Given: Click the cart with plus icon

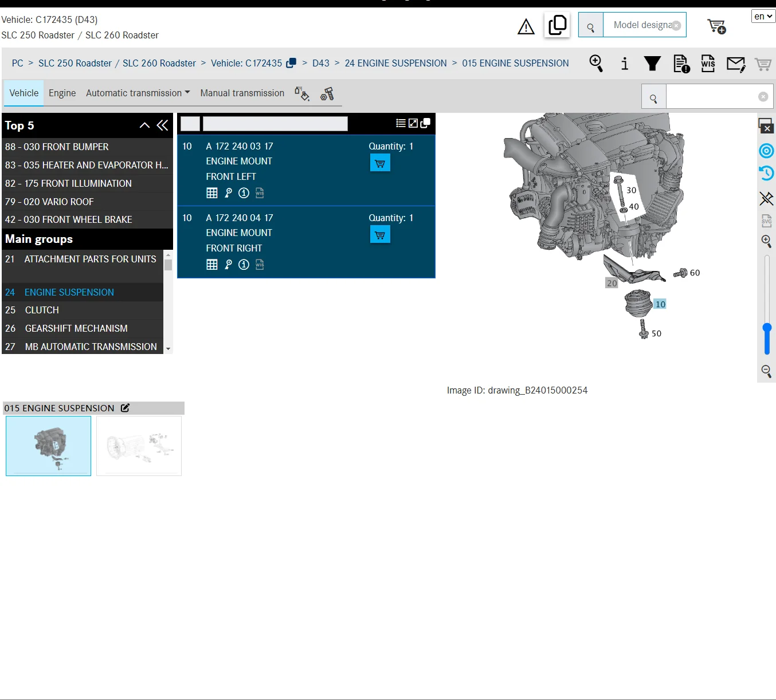Looking at the screenshot, I should (x=716, y=26).
